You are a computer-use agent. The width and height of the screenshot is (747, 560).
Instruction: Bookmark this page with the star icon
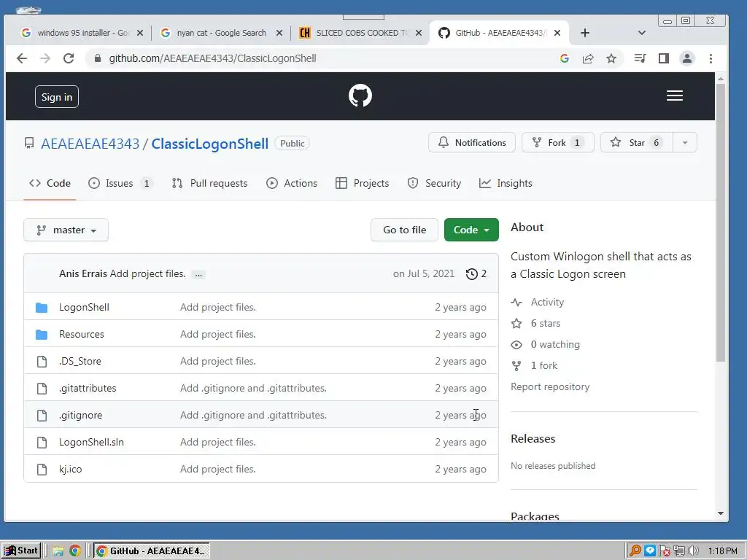coord(611,58)
